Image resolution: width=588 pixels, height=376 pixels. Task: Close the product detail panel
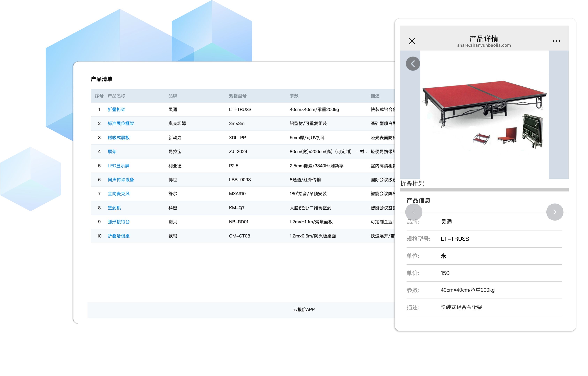pos(412,41)
